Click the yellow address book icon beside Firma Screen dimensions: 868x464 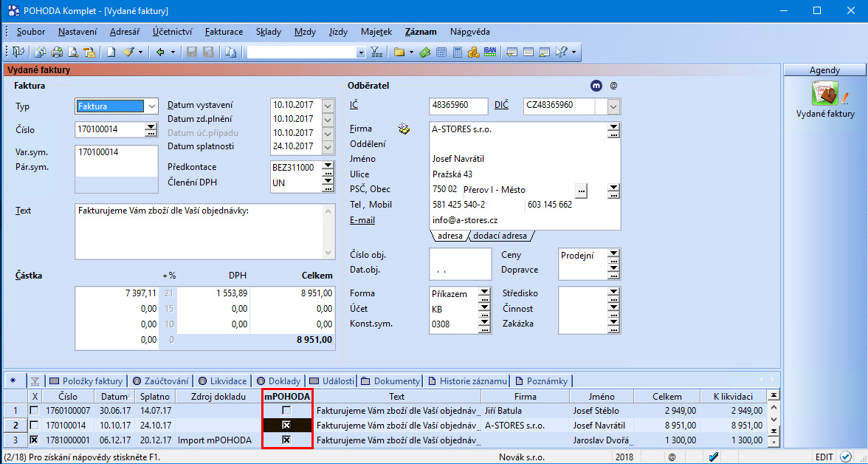click(404, 129)
